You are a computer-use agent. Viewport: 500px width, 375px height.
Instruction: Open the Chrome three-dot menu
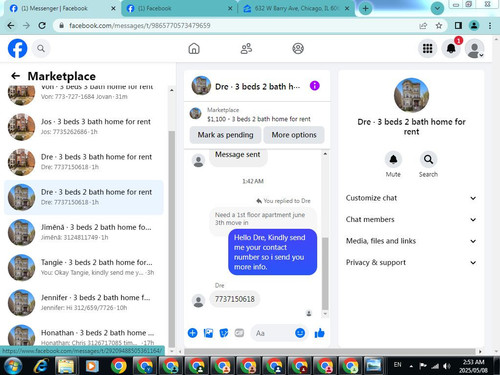tap(490, 25)
